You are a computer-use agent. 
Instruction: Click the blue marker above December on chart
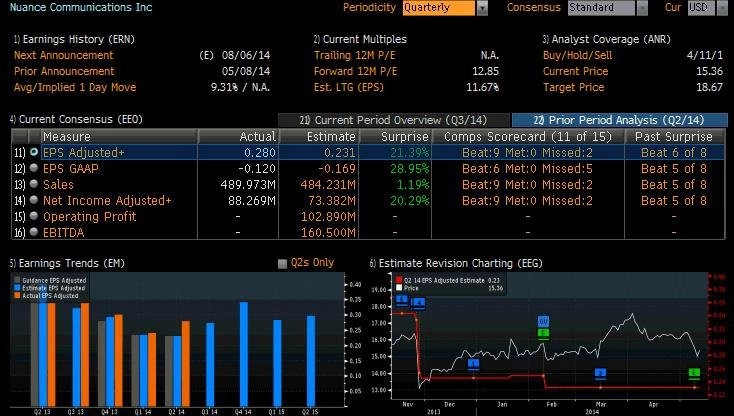[x=474, y=364]
